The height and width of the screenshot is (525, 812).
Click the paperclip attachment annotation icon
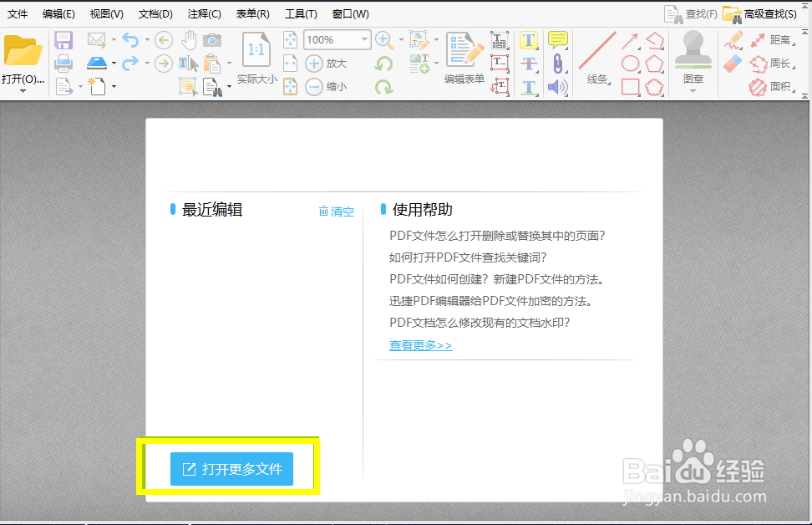(557, 63)
